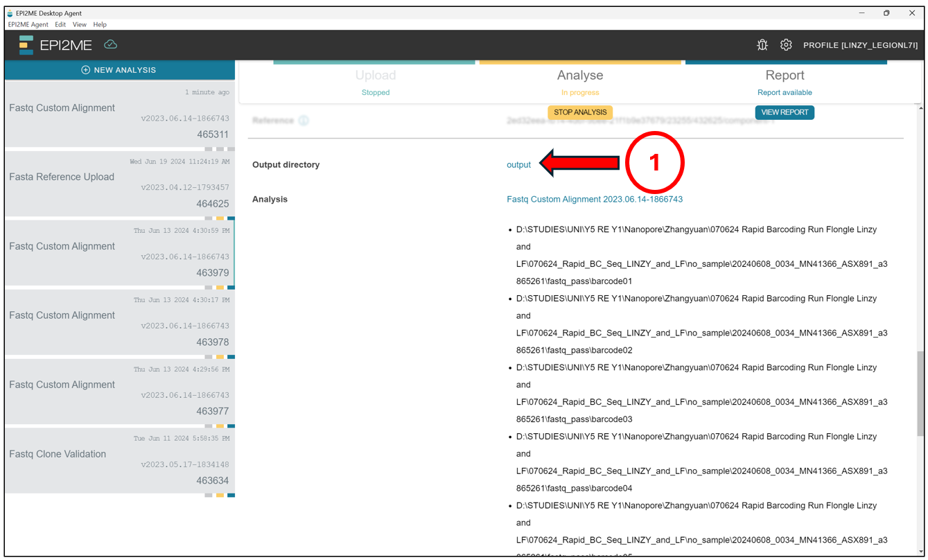Click the barcode04 input path entry
Viewport: 928px width, 560px height.
click(x=701, y=462)
